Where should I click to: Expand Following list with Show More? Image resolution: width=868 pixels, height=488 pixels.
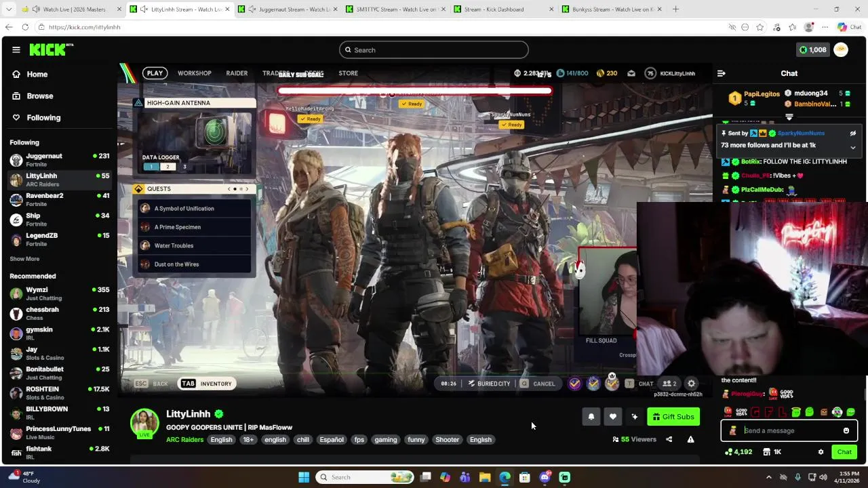pos(24,259)
